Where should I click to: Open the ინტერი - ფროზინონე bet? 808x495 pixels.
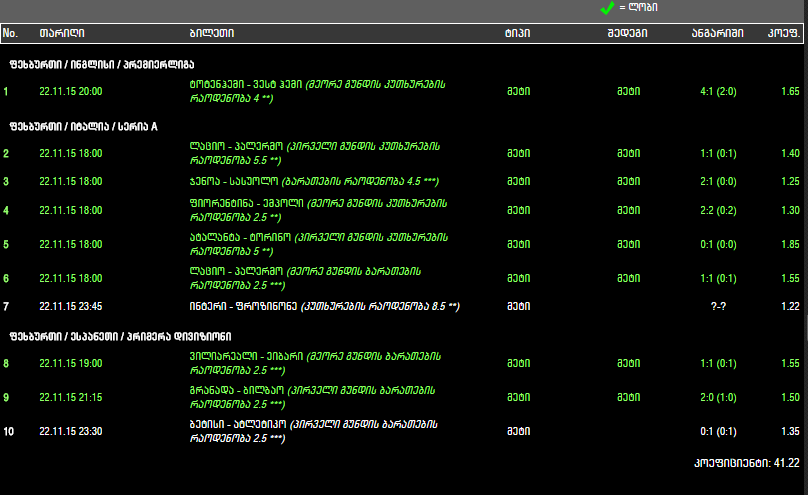tap(324, 306)
